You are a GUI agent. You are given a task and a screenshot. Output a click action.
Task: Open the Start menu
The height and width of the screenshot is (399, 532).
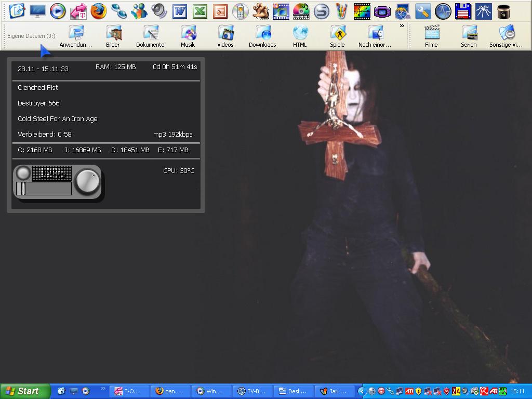(24, 391)
